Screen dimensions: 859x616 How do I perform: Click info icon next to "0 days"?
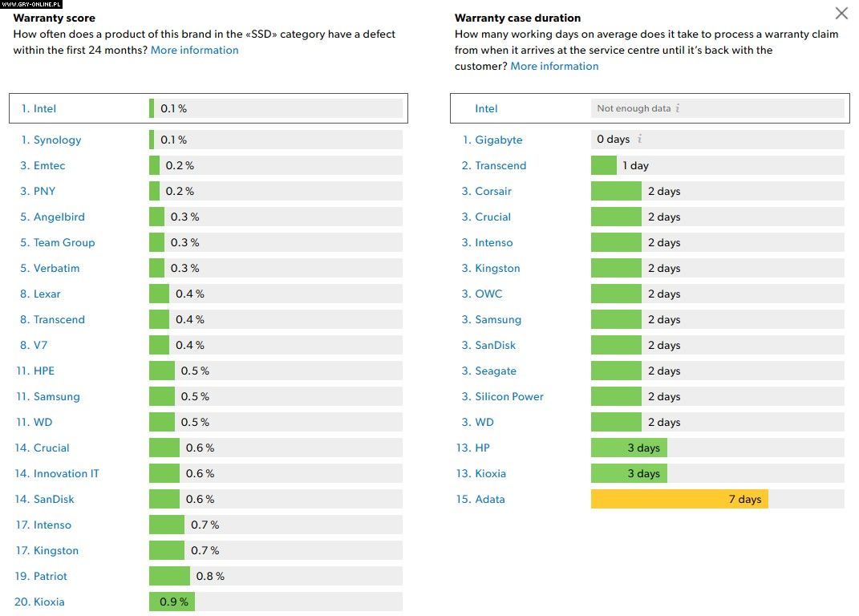click(639, 140)
